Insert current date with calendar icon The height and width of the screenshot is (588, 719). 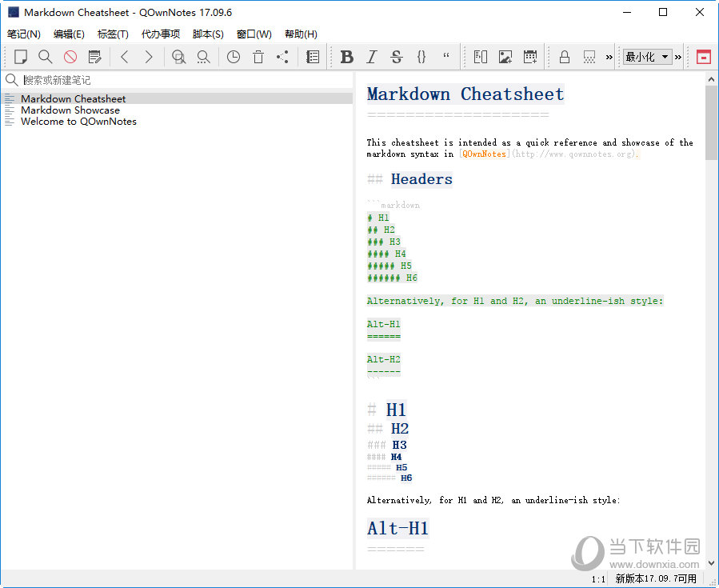tap(530, 57)
